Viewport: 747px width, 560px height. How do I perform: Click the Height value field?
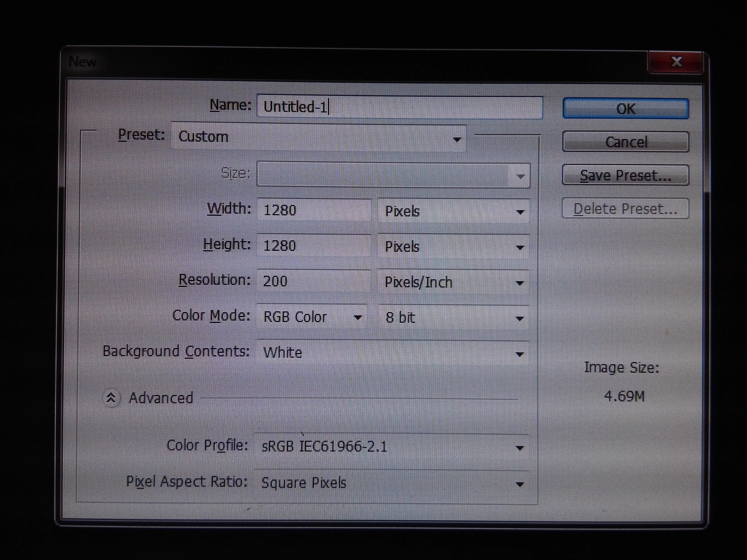tap(314, 246)
